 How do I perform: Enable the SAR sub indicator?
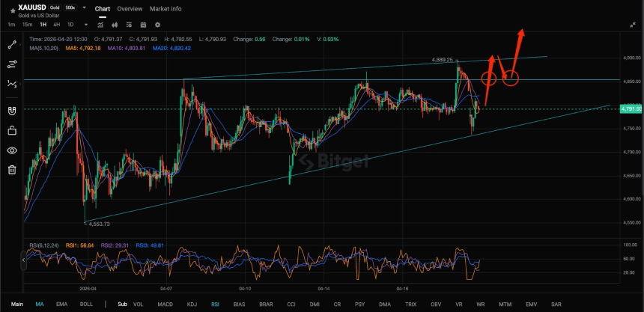click(x=556, y=305)
